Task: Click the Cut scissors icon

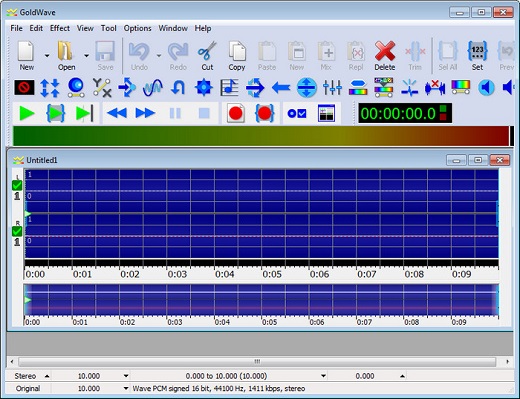Action: pos(207,55)
